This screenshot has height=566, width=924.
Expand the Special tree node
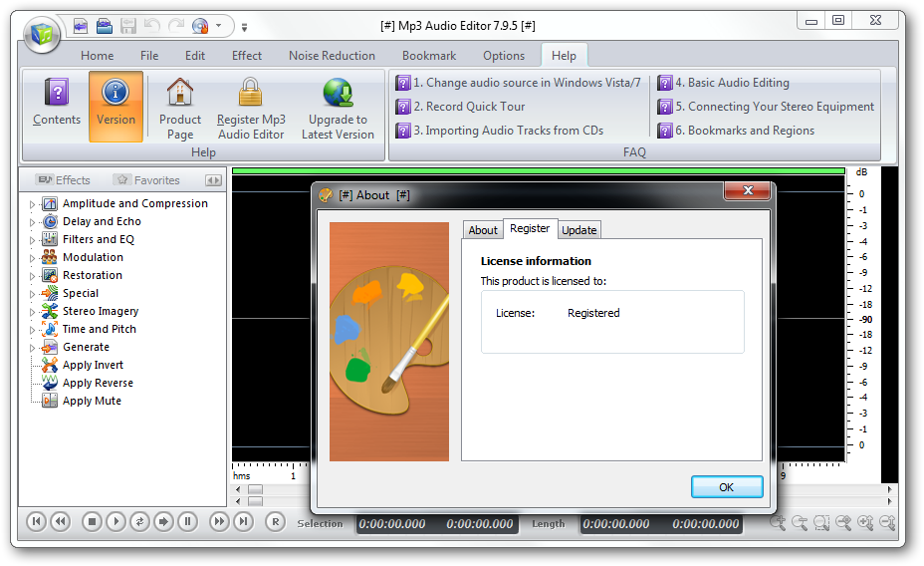pos(33,294)
